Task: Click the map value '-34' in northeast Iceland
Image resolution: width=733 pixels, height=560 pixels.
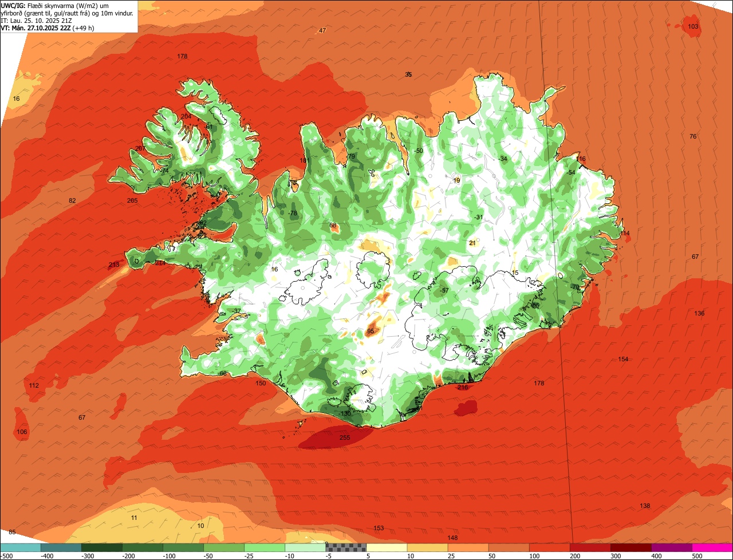Action: pyautogui.click(x=503, y=159)
